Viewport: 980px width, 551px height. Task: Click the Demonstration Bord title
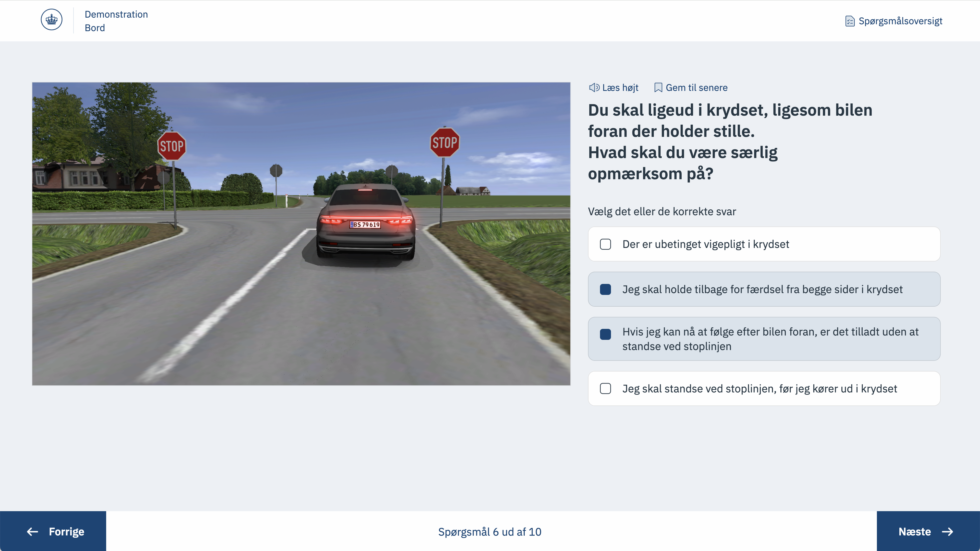[x=116, y=21]
